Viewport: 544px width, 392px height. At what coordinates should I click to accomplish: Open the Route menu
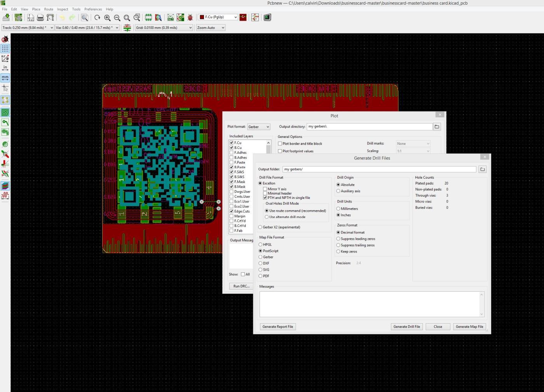49,9
